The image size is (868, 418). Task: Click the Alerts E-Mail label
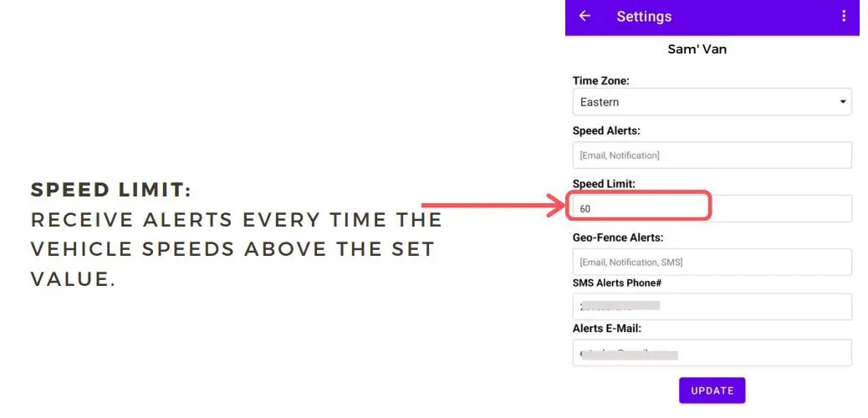click(606, 329)
